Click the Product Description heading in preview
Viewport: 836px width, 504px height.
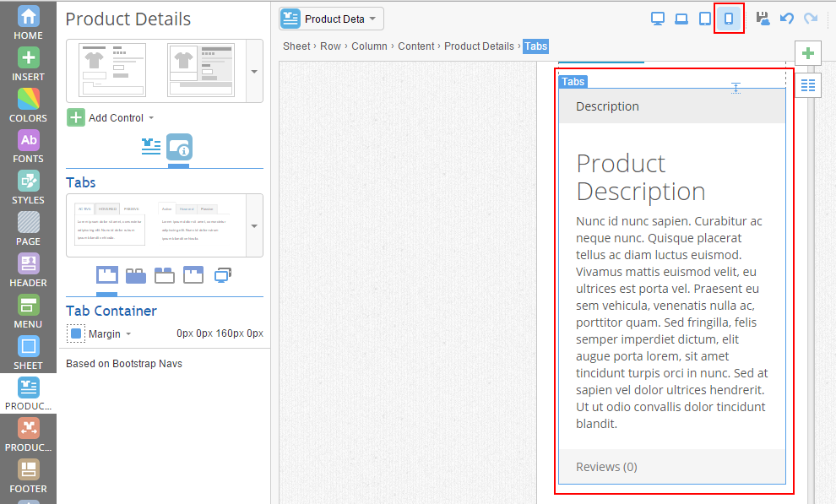pos(641,177)
